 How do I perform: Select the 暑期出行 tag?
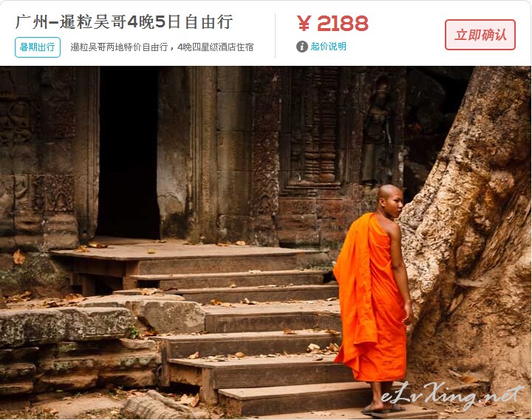[38, 47]
